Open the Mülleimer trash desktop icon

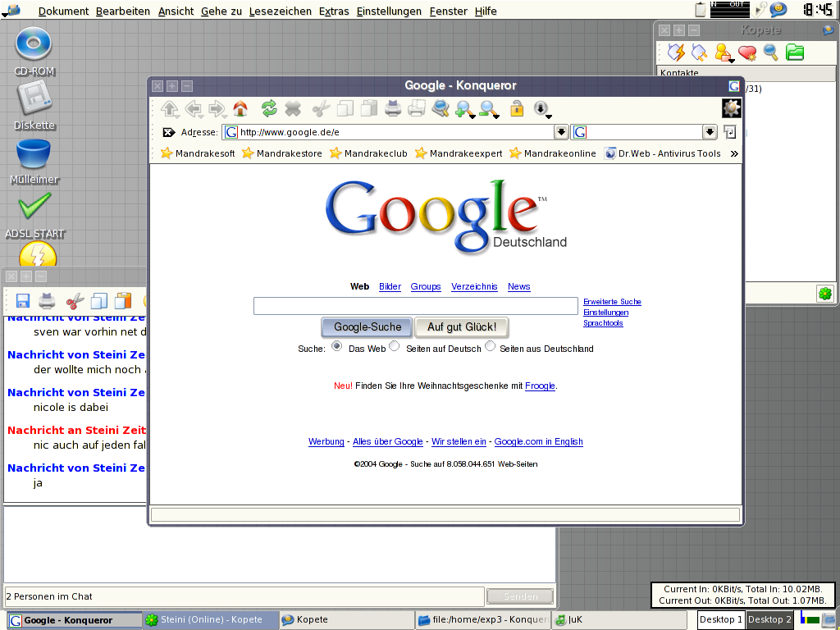(x=34, y=162)
